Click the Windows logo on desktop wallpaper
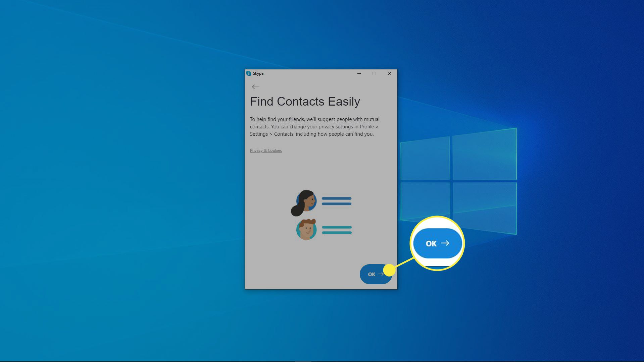Viewport: 644px width, 362px height. point(458,181)
